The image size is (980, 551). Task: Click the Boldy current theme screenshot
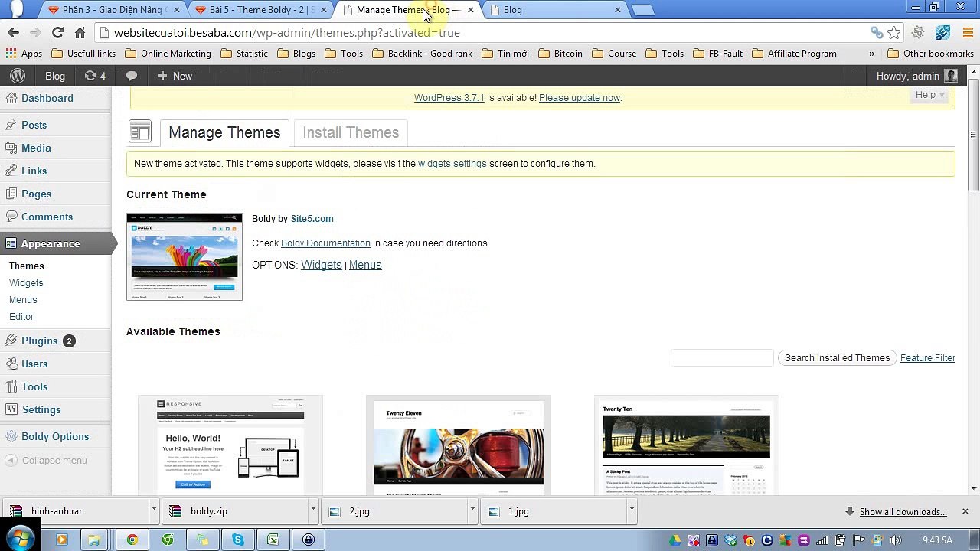coord(185,256)
